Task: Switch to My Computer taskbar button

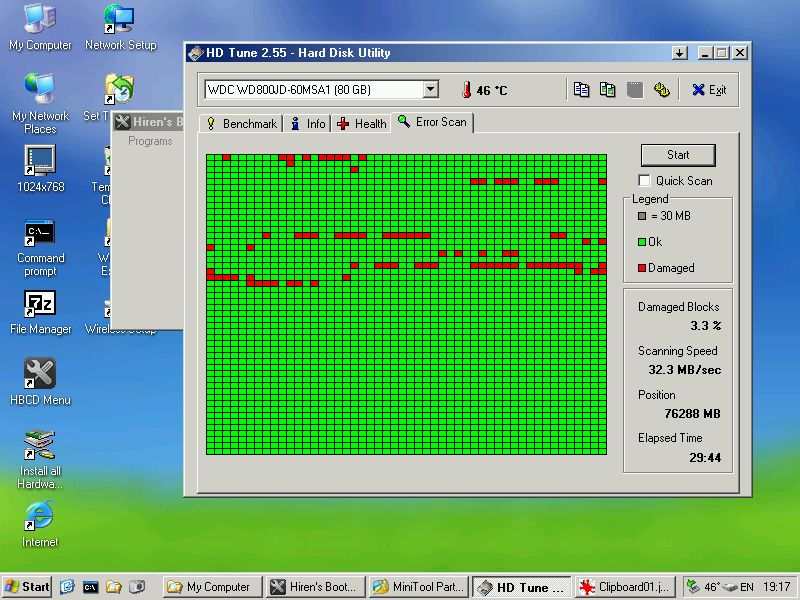Action: click(212, 587)
